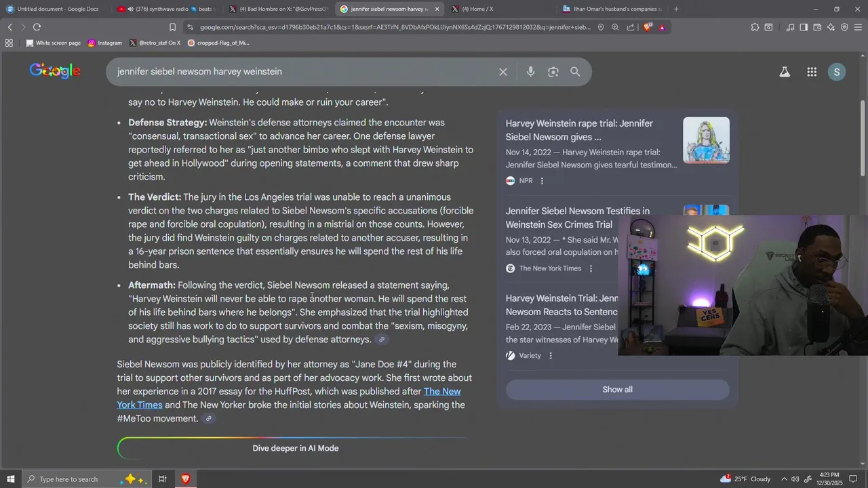Focus the browser address bar URL
Image resolution: width=868 pixels, height=488 pixels.
pos(395,27)
